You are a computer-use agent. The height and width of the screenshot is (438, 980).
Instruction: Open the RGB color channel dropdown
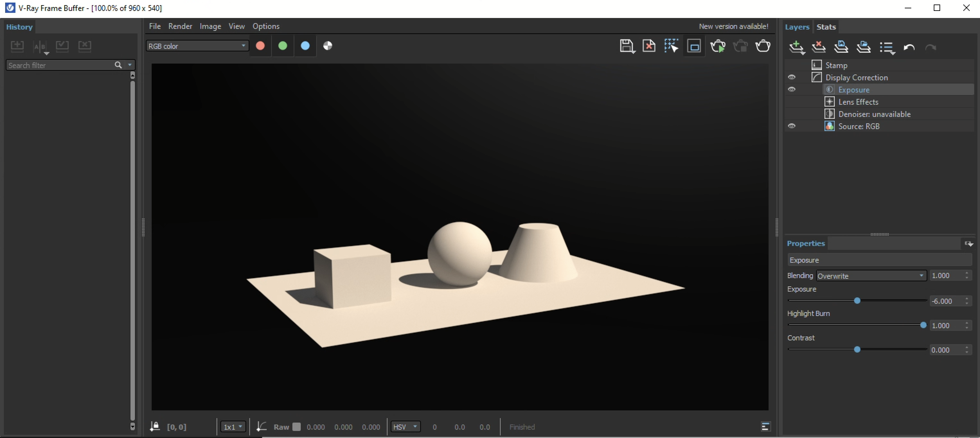197,46
